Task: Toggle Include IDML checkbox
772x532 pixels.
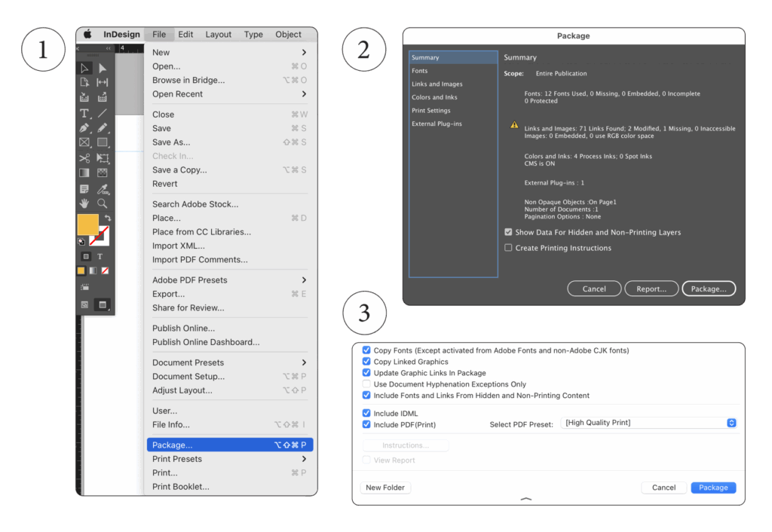Action: 366,414
